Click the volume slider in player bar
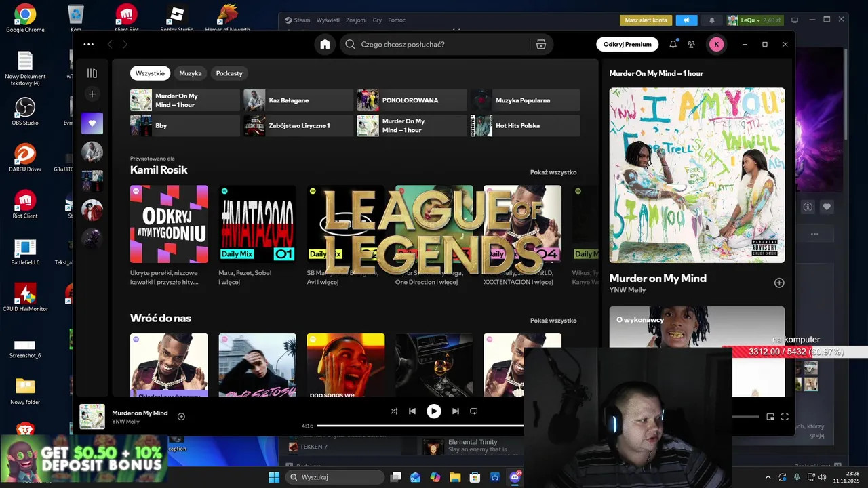 [746, 416]
